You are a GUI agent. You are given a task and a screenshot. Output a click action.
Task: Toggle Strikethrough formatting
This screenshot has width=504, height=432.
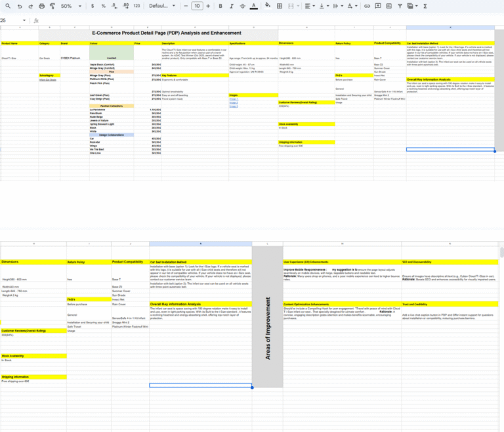[242, 6]
